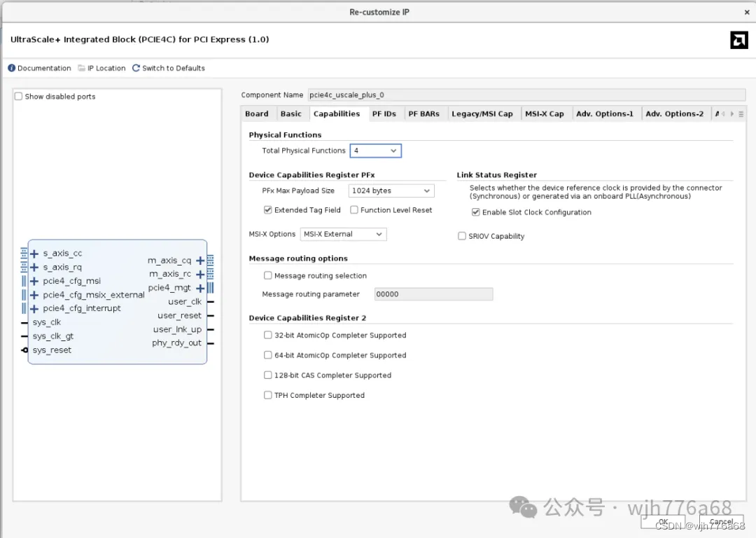Click the user_reset port label
The width and height of the screenshot is (756, 538).
(x=179, y=315)
